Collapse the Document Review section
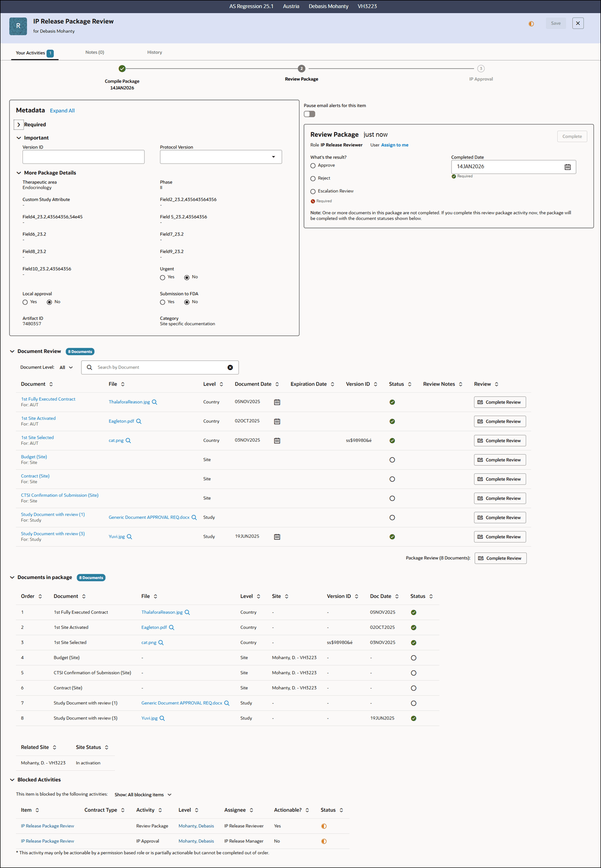This screenshot has width=601, height=868. coord(12,351)
